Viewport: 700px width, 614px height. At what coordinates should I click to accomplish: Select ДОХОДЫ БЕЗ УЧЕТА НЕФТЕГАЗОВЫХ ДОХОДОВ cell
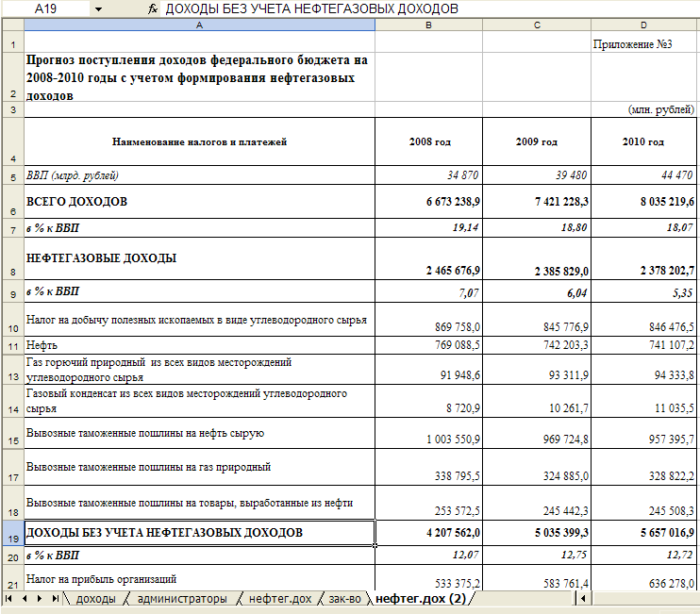200,533
